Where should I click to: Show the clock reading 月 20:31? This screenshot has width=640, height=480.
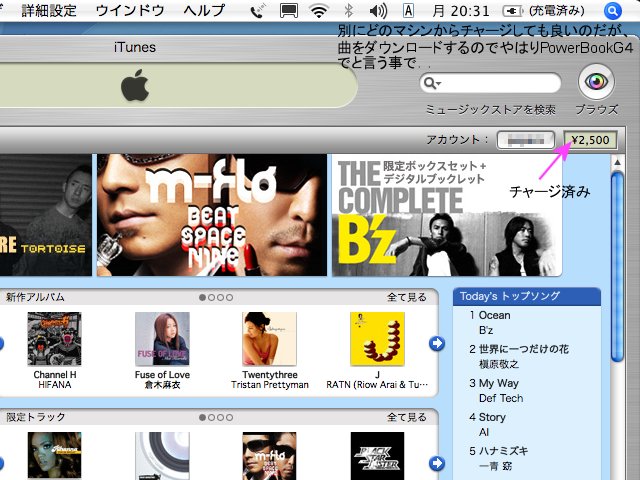pos(460,11)
